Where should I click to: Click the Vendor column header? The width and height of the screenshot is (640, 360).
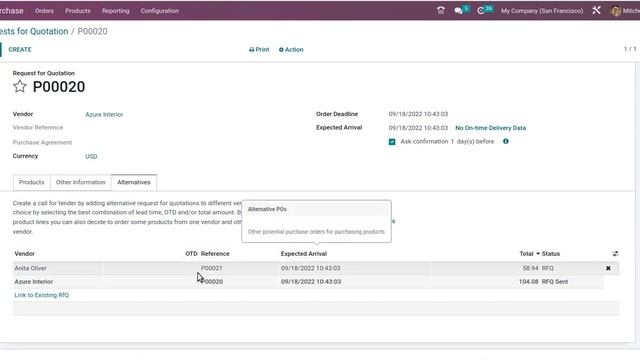tap(24, 253)
